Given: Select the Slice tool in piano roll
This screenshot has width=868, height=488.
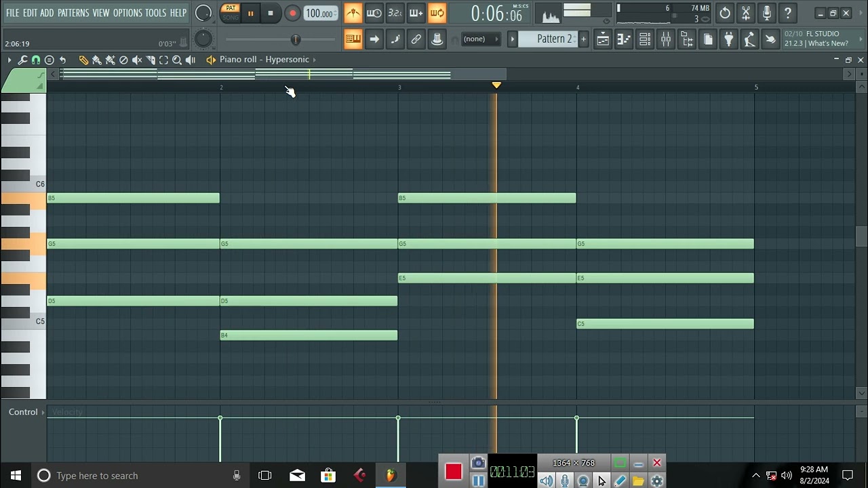Looking at the screenshot, I should [151, 60].
